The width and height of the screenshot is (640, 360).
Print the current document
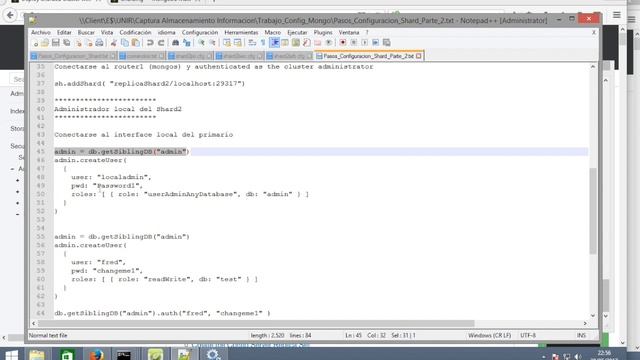(99, 43)
